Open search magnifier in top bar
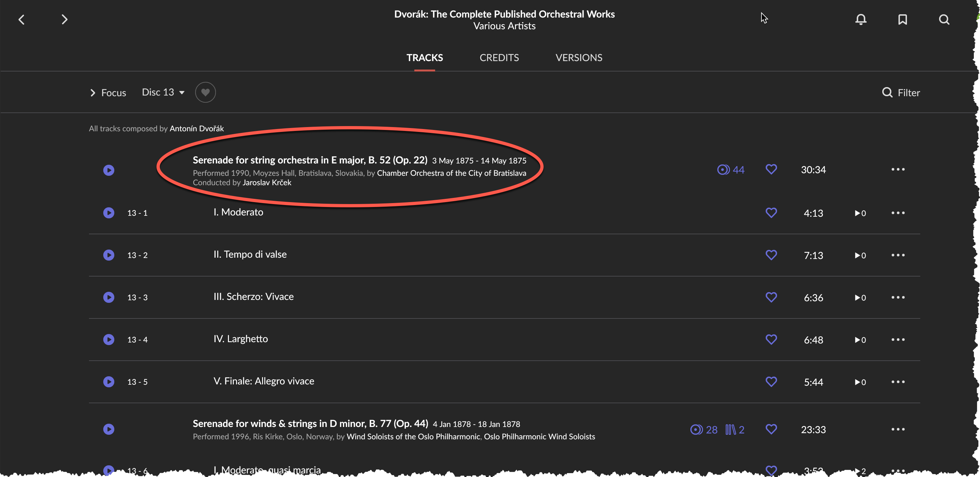Screen dimensions: 980x477 point(944,19)
